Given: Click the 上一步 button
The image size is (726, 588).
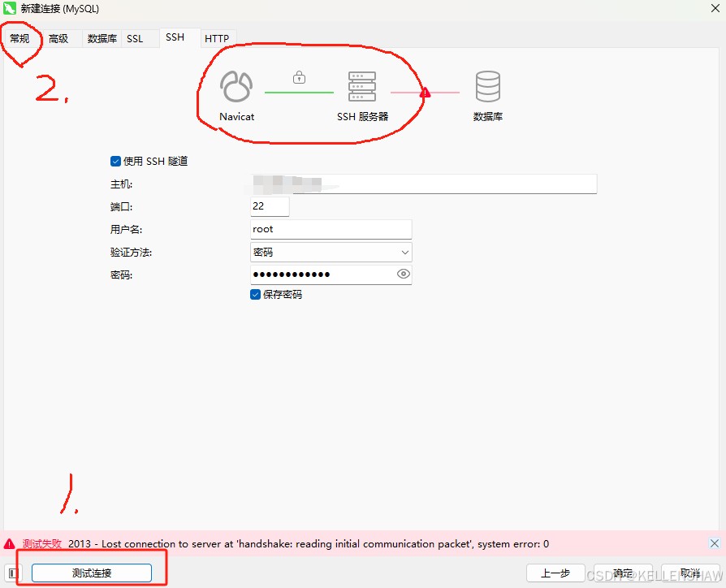Looking at the screenshot, I should (555, 573).
